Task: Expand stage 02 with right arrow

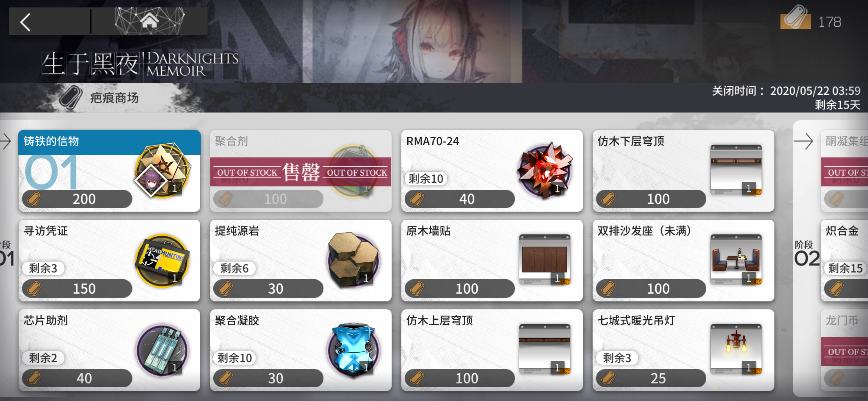Action: click(x=803, y=141)
